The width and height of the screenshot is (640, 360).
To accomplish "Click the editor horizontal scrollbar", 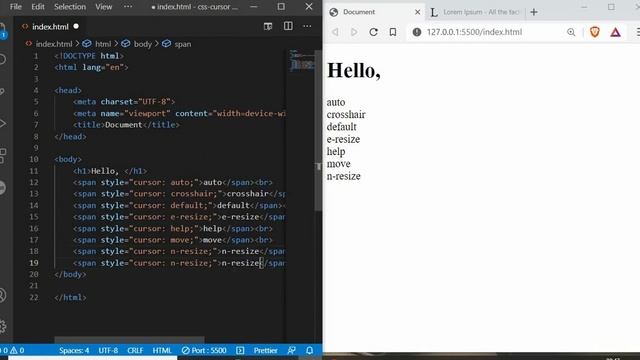I will pos(129,340).
